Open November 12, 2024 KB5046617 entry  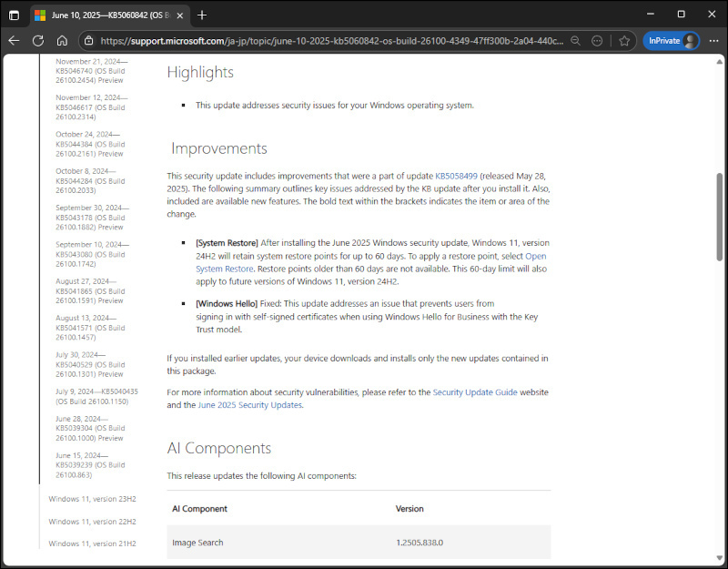click(x=92, y=107)
